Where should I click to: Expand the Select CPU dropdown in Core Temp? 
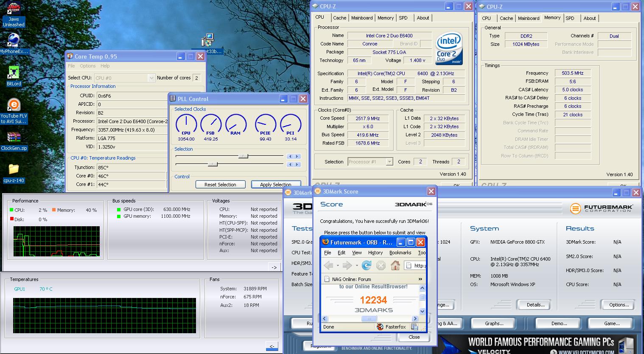point(151,78)
